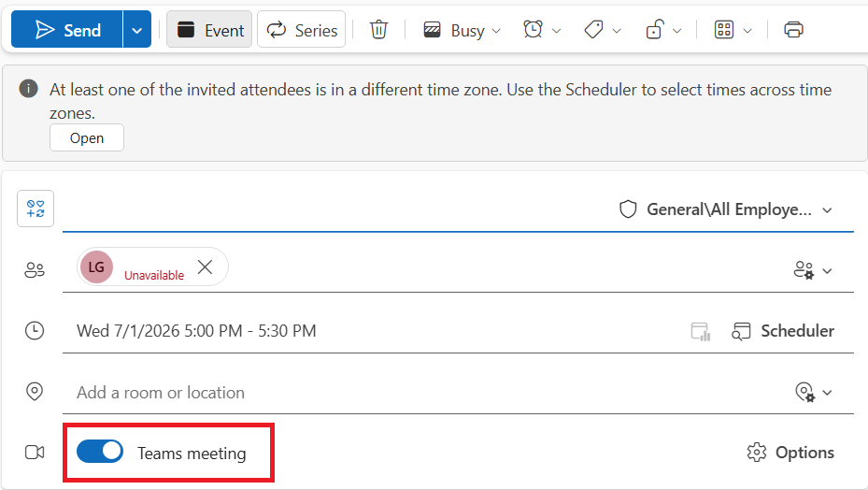This screenshot has height=490, width=868.
Task: Expand the Send button dropdown arrow
Action: point(136,29)
